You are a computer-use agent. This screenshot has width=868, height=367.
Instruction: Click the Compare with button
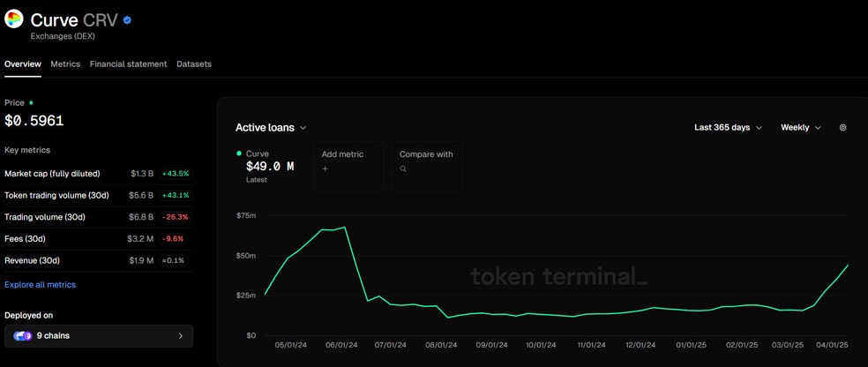(x=427, y=166)
